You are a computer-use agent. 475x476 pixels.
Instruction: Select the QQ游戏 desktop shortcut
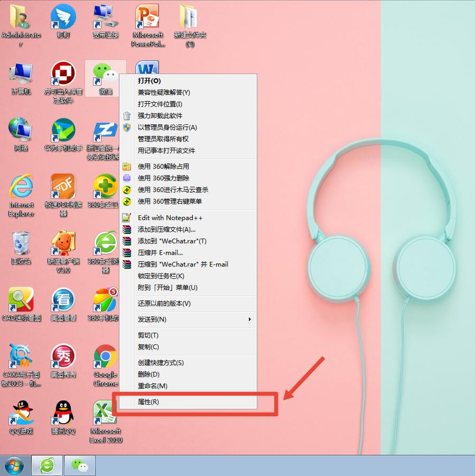click(x=21, y=418)
